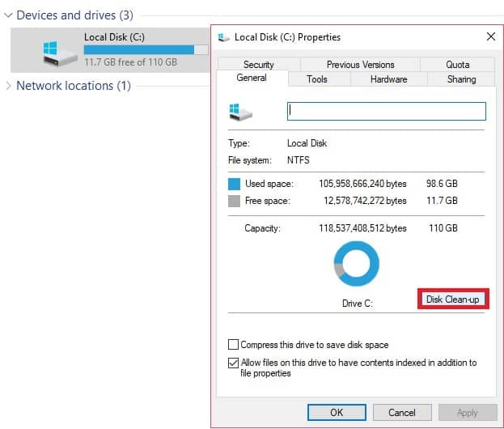Uncheck Allow files to have contents indexed

(234, 363)
